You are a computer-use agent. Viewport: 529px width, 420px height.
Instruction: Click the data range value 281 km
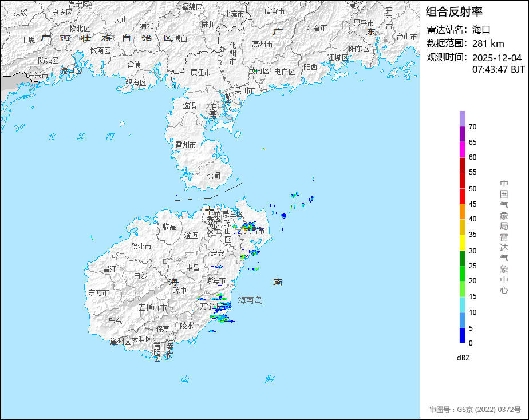488,43
